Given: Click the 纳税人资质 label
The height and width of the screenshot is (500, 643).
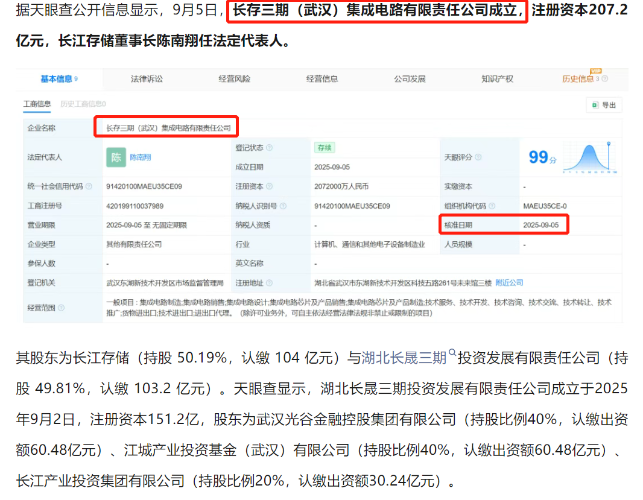Looking at the screenshot, I should click(253, 225).
